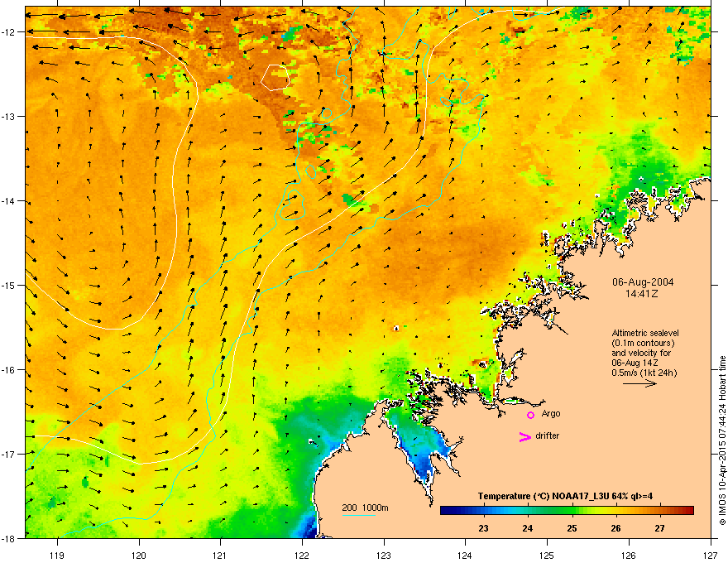728x563 pixels.
Task: Click the cyan 200 1000m depth contour line sample
Action: click(x=359, y=515)
